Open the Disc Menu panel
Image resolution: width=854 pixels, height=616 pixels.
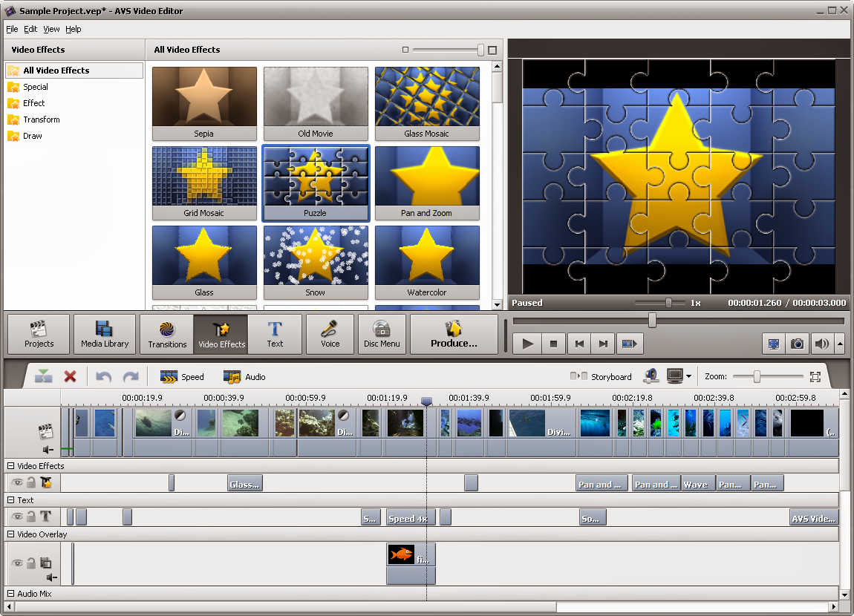click(382, 333)
